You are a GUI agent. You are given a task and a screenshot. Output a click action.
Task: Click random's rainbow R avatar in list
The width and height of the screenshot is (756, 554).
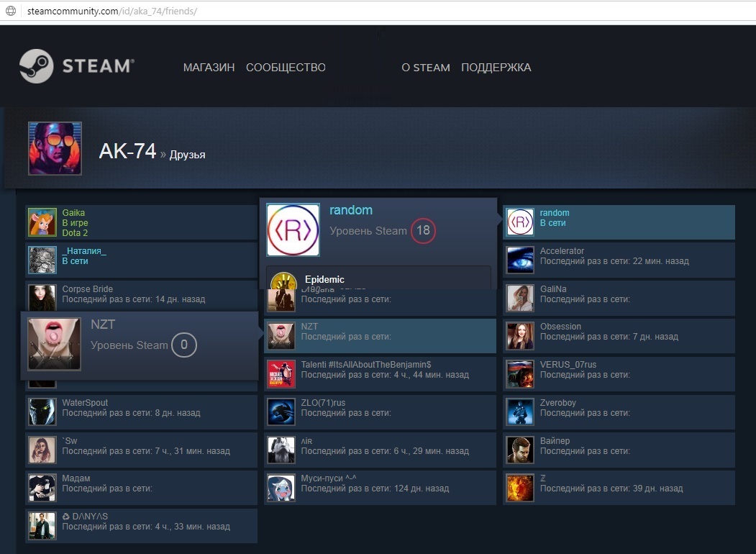pos(520,222)
